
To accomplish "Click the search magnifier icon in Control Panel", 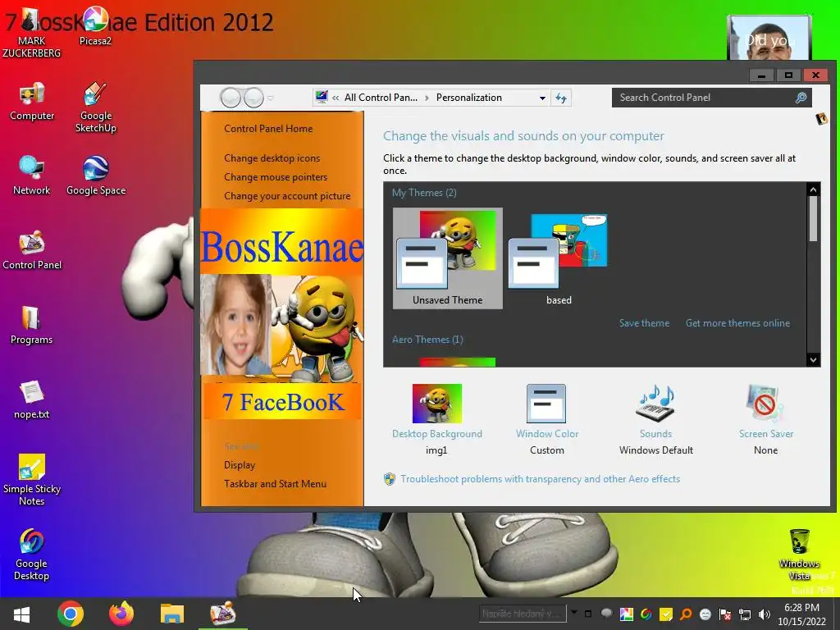I will click(x=801, y=98).
